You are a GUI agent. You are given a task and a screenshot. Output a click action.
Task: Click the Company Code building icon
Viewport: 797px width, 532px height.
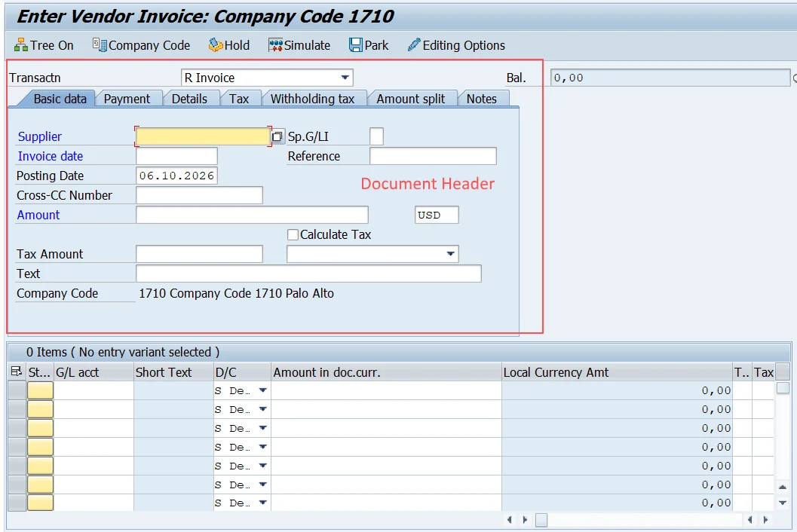point(99,44)
